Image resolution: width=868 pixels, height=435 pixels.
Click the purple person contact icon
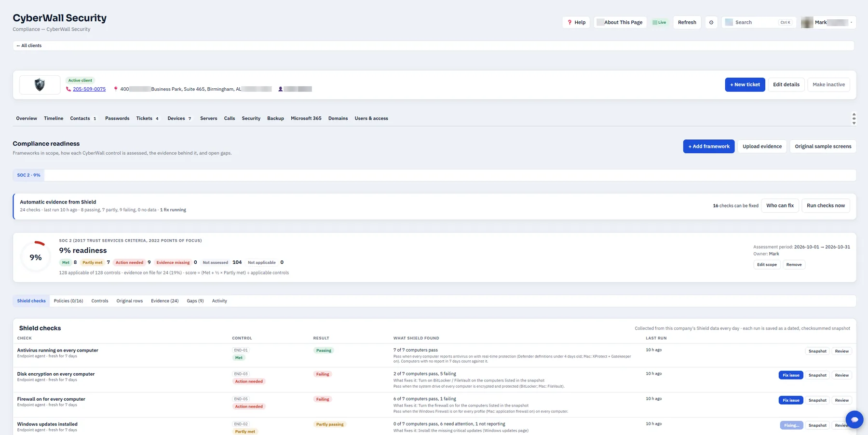[x=281, y=89]
